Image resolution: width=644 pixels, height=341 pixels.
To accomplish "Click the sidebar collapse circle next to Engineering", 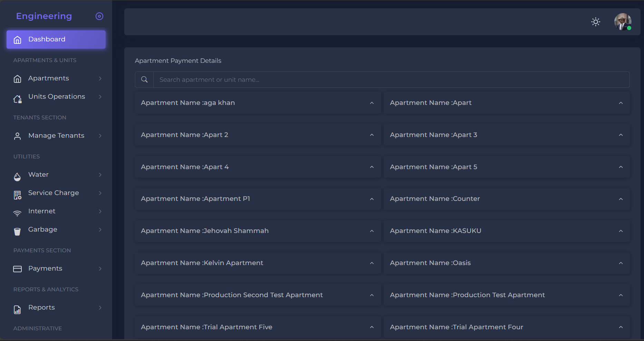I will point(99,16).
